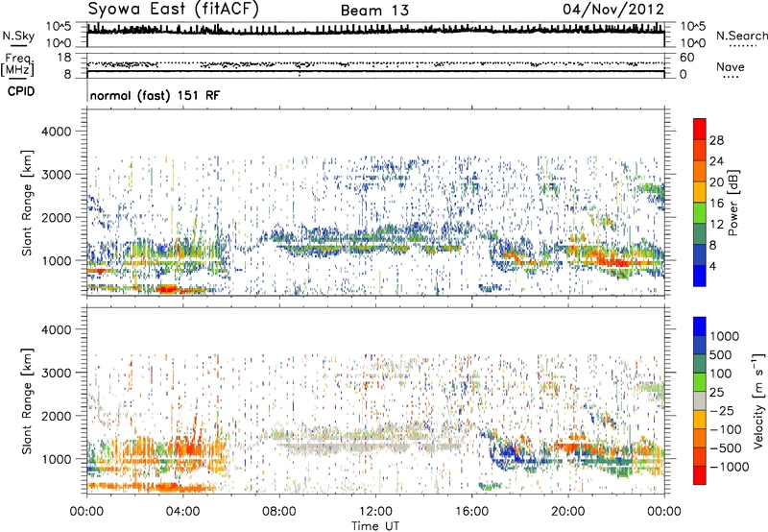The height and width of the screenshot is (532, 768).
Task: Click the '2000' tick on velocity panel
Action: 57,416
